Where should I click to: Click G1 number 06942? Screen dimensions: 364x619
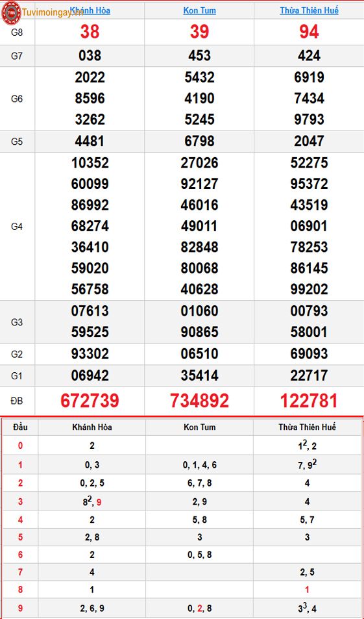(x=90, y=375)
